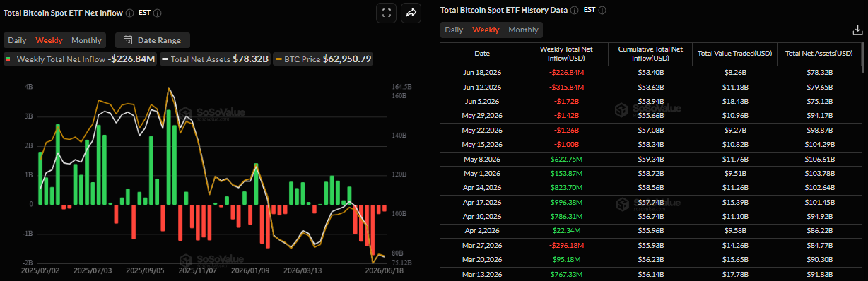The image size is (868, 281).
Task: Click the Jun 5,2026 date cell
Action: coord(481,102)
